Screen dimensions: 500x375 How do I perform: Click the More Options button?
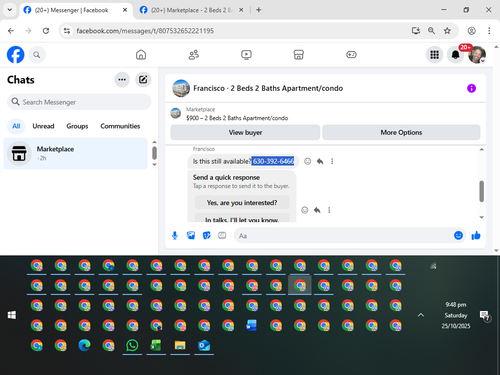pos(401,133)
